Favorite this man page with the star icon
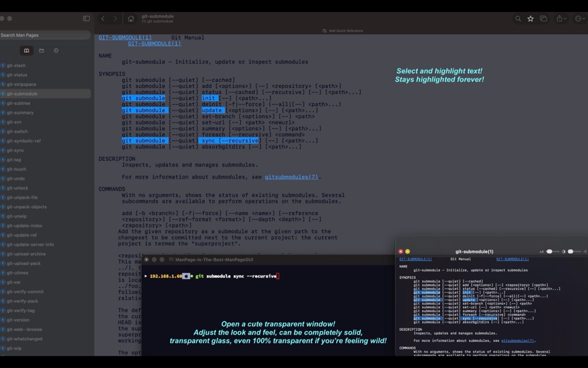The image size is (588, 368). (530, 19)
